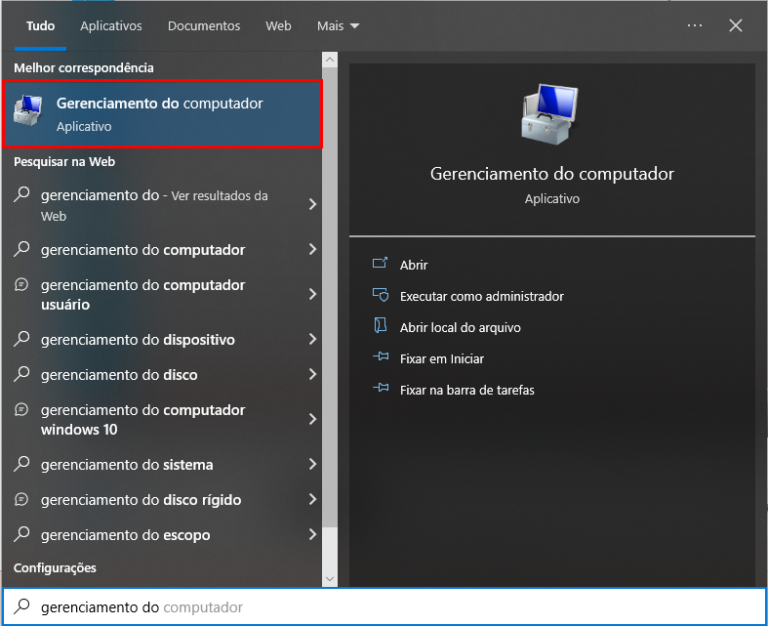This screenshot has width=768, height=626.
Task: Click the pin icon beside Fixar em Iniciar
Action: (x=380, y=358)
